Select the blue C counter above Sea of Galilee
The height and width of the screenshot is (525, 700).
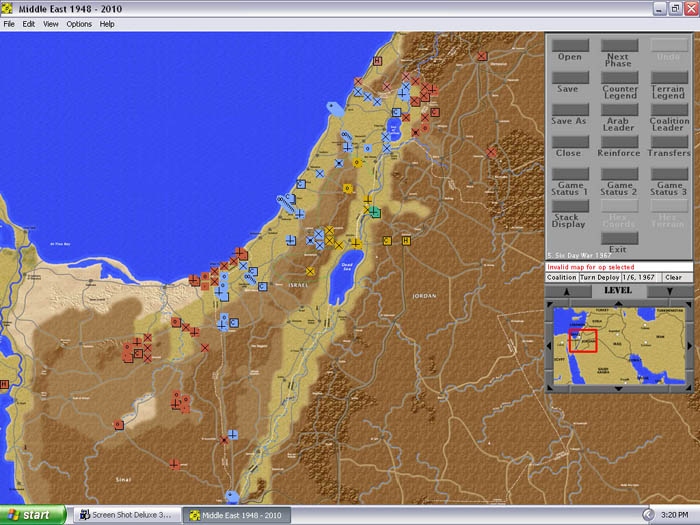click(x=396, y=112)
